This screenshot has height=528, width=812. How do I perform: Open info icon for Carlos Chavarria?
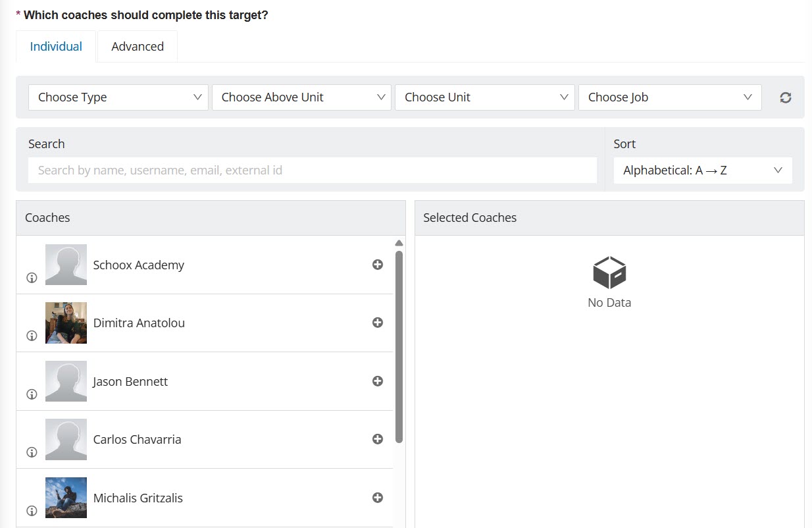(x=32, y=452)
